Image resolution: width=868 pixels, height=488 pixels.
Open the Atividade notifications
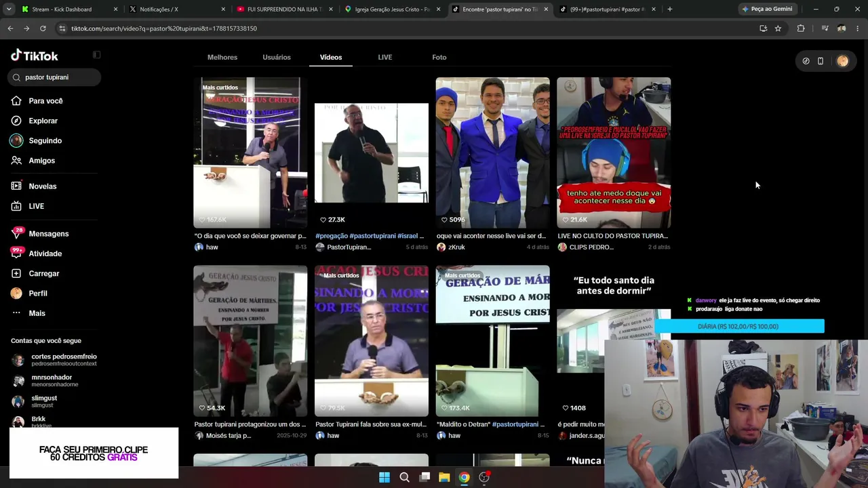(x=45, y=253)
